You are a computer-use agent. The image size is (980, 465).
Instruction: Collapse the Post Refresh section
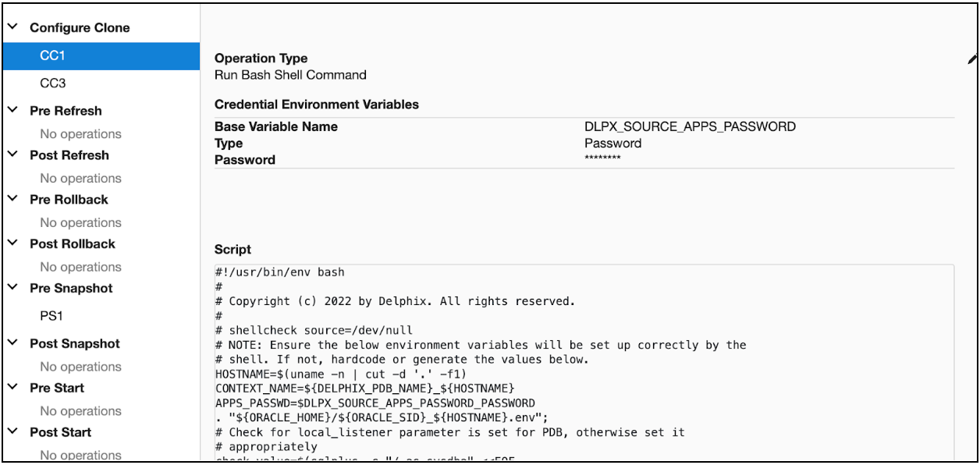[12, 149]
